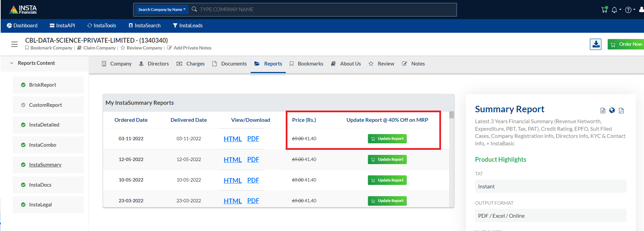644x231 pixels.
Task: Click Add Private Notes link
Action: [x=189, y=48]
